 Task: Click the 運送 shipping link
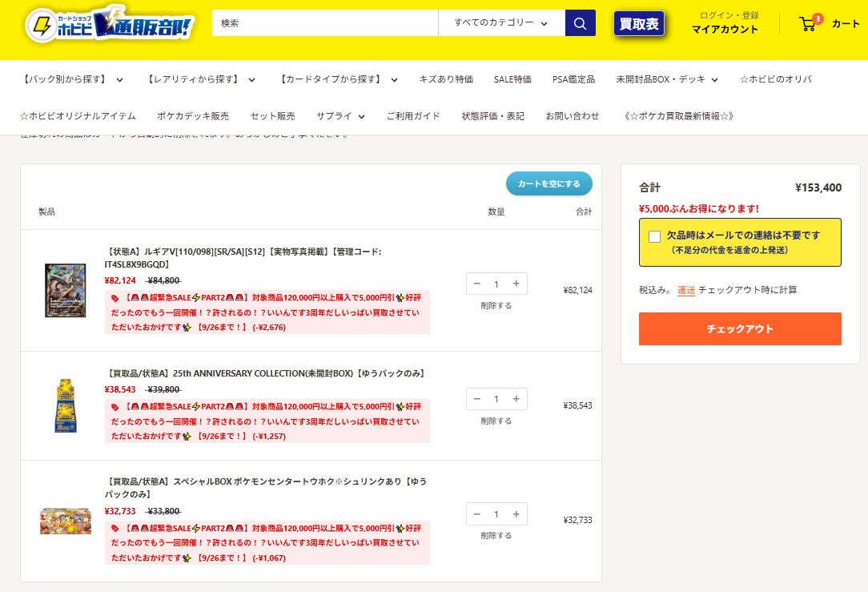tap(686, 290)
